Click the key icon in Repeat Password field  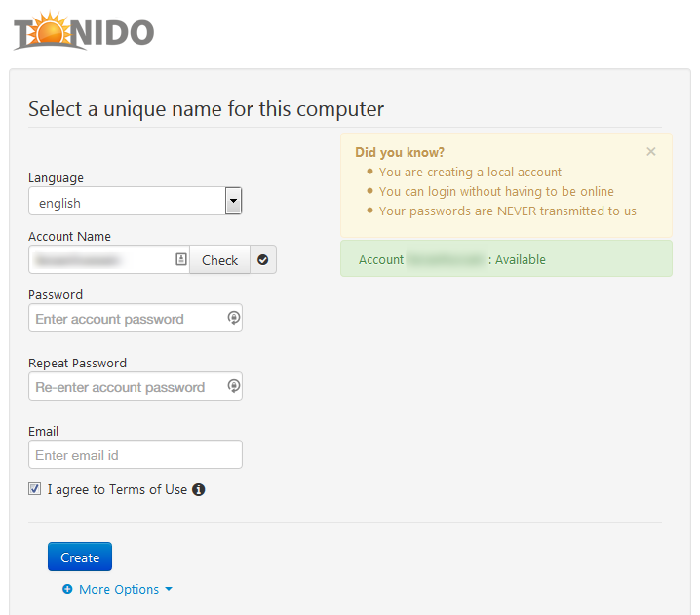233,386
